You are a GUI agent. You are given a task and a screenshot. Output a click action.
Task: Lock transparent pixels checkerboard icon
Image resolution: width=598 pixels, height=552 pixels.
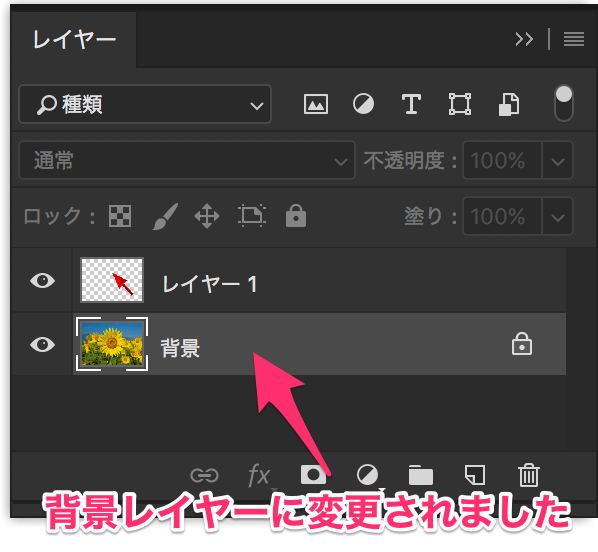[120, 216]
